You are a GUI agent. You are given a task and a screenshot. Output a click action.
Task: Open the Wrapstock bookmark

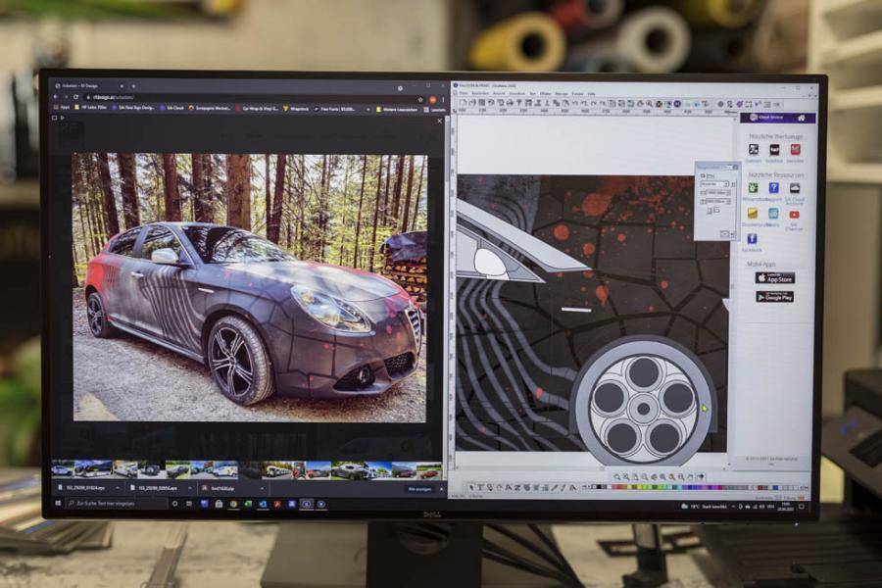pos(296,109)
